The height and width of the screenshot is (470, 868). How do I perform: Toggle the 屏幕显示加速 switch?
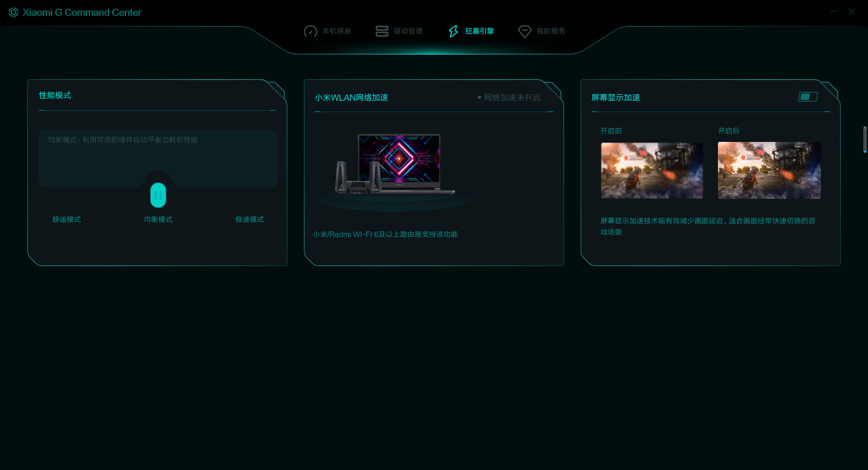tap(808, 97)
